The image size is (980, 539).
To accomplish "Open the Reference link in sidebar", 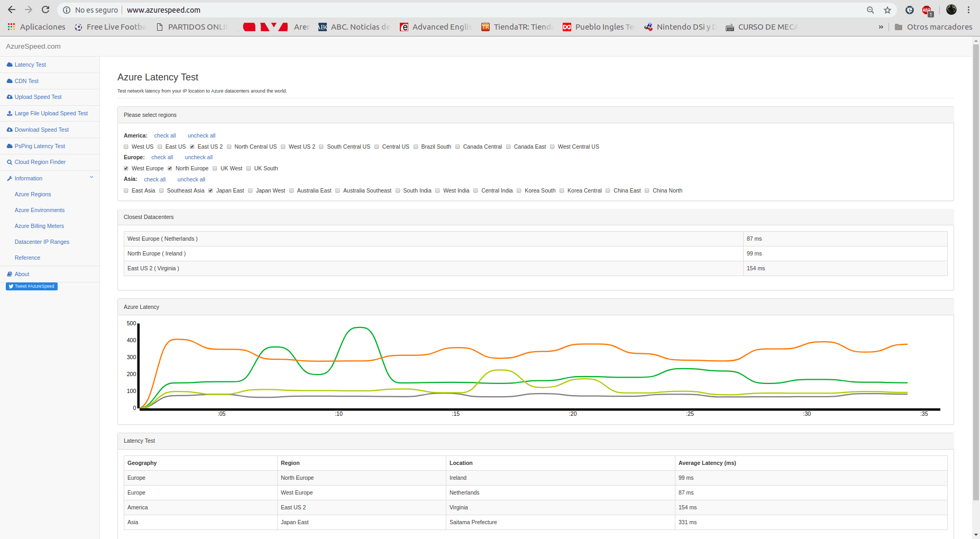I will (28, 258).
